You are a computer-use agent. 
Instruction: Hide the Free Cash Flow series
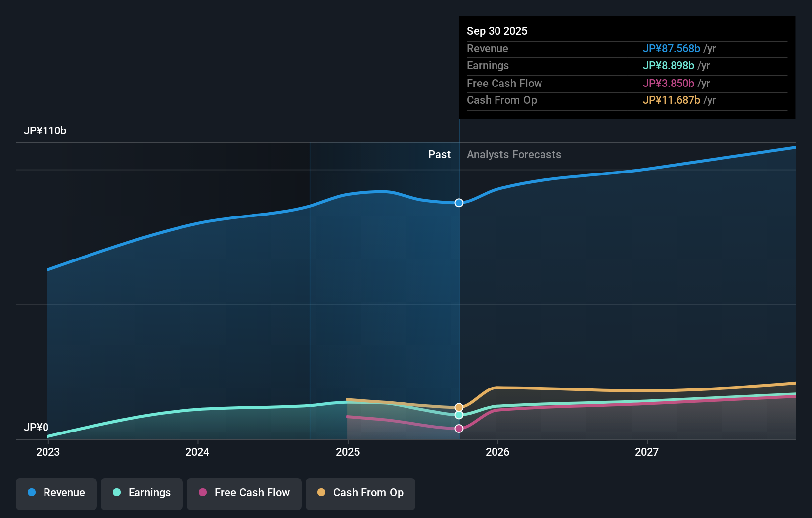pyautogui.click(x=244, y=493)
